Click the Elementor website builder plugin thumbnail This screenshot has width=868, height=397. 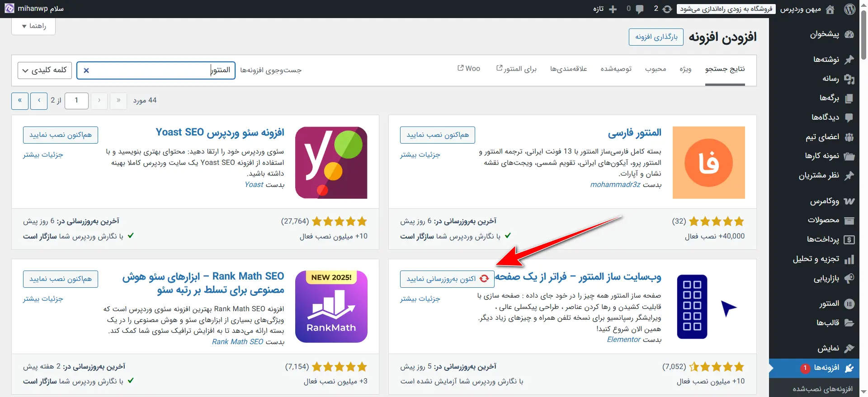(708, 307)
